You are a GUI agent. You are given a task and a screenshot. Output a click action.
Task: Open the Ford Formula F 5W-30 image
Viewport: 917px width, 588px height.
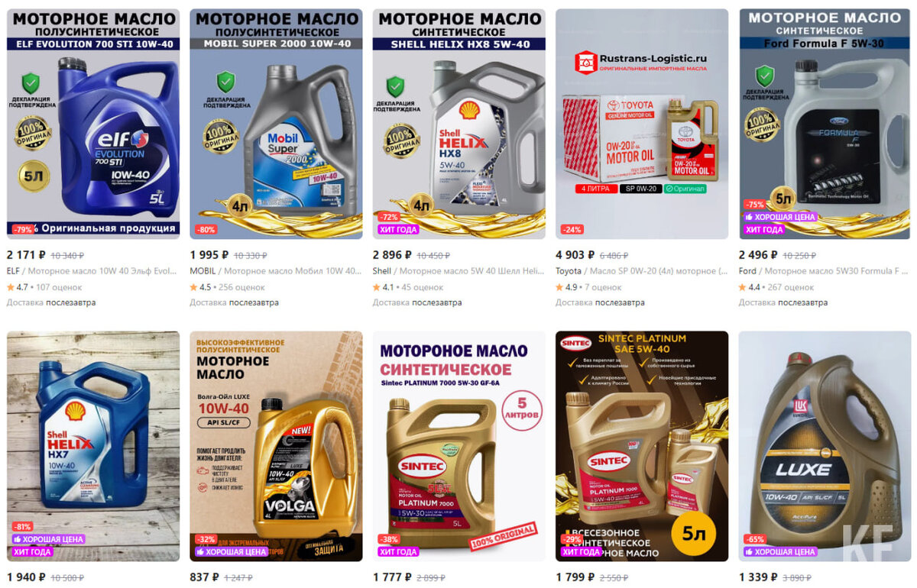tap(825, 124)
